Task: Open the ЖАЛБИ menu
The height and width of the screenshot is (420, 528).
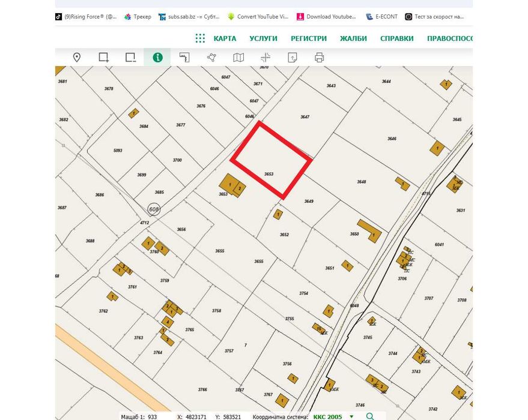Action: coord(353,38)
